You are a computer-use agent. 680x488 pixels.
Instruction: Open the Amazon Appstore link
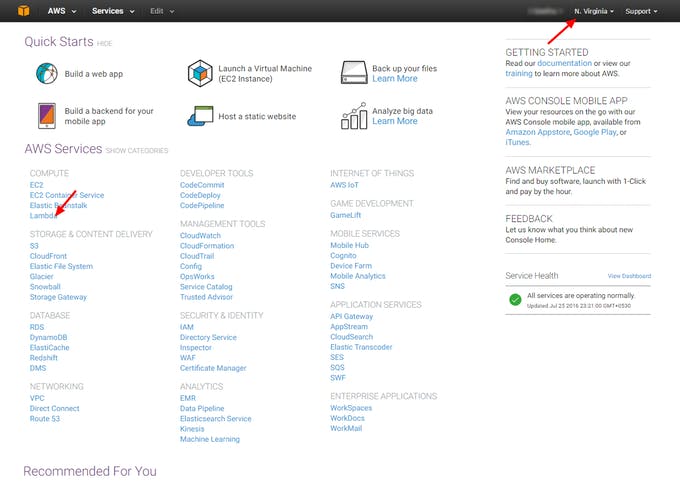[x=538, y=132]
